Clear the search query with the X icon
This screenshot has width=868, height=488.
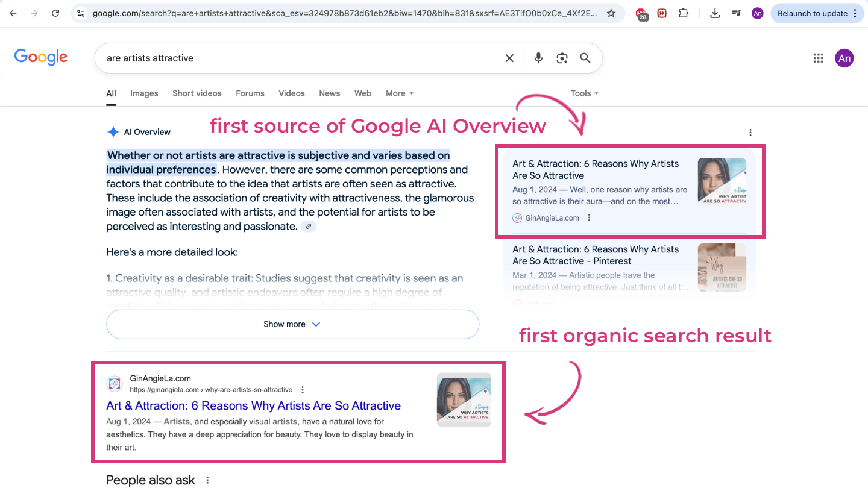point(509,58)
